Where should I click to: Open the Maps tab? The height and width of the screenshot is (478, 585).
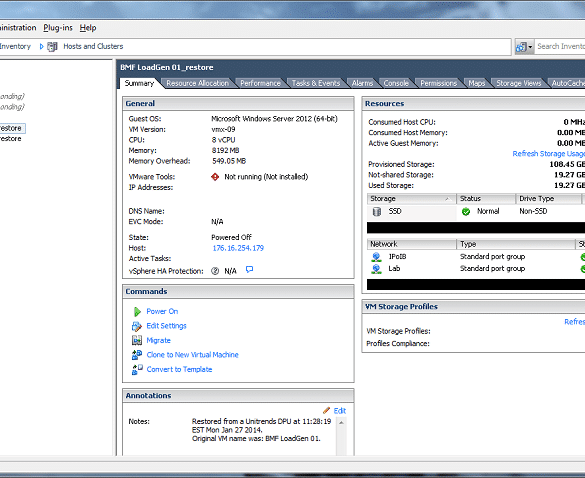(476, 83)
